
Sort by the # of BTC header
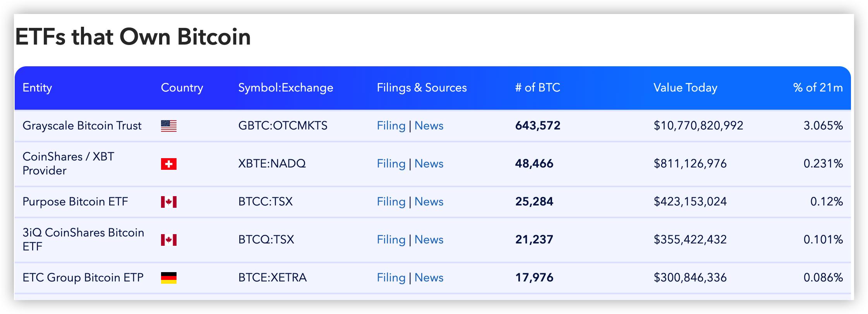(537, 88)
